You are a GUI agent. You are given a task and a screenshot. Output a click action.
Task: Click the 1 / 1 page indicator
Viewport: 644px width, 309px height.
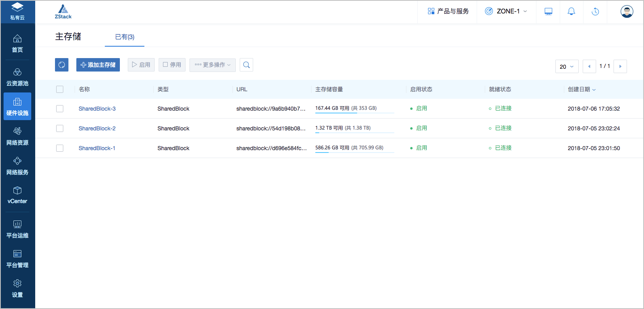604,66
